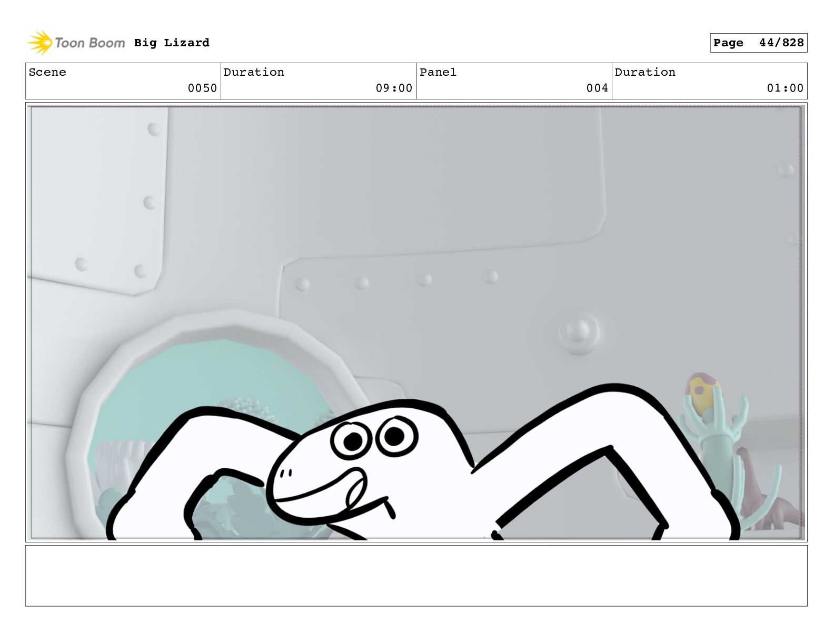Click the empty notes box below the panel

(x=416, y=576)
